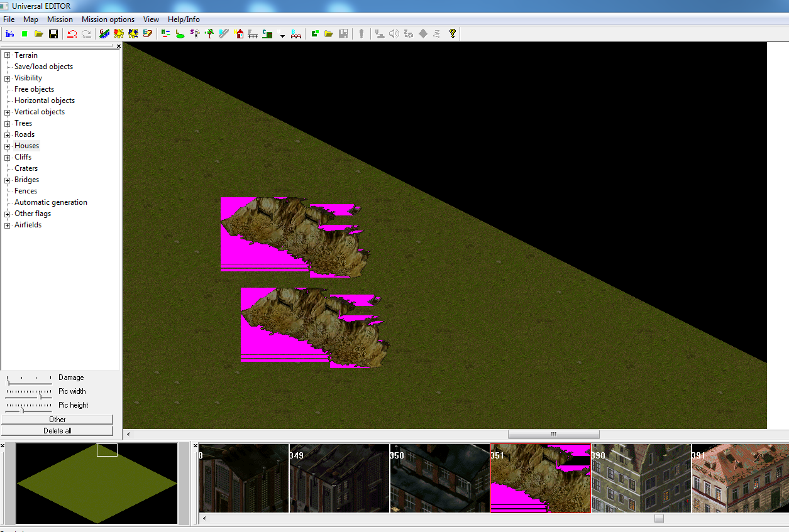Open the View menu
Screen dimensions: 789x532
(x=152, y=19)
